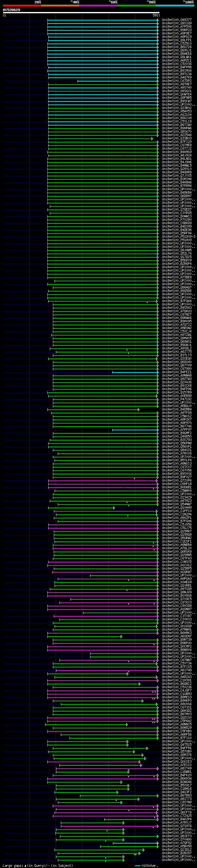Select hit label UniRef100_Q0UIE3
The width and height of the screenshot is (197, 868).
point(177,761)
